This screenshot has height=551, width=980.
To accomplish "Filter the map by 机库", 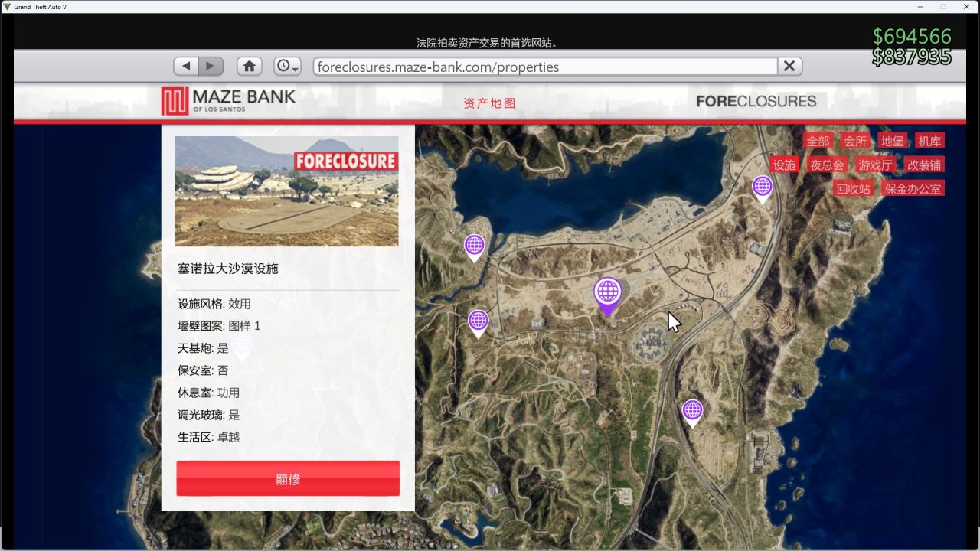I will coord(929,141).
